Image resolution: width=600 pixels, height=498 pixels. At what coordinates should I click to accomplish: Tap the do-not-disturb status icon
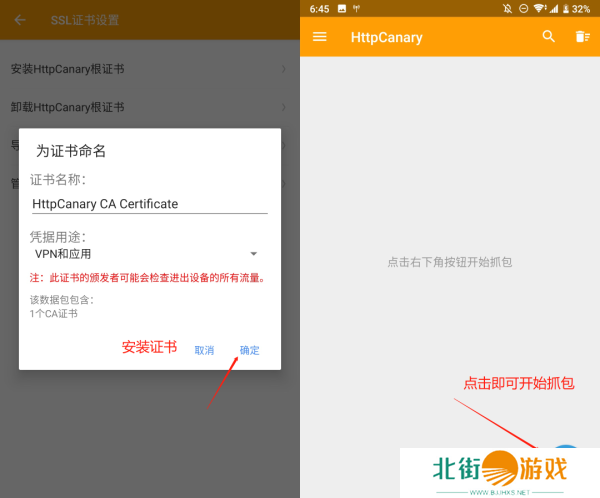pos(523,8)
